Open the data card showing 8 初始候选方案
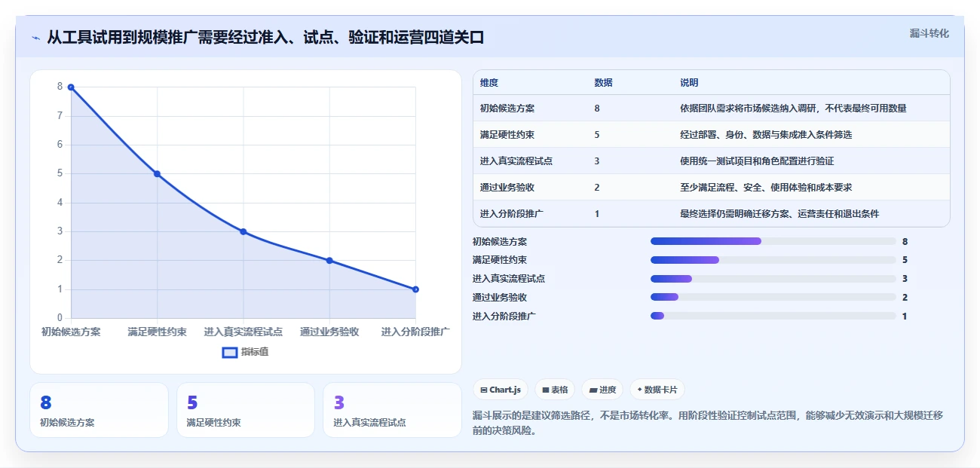Viewport: 980px width, 468px height. pos(99,410)
